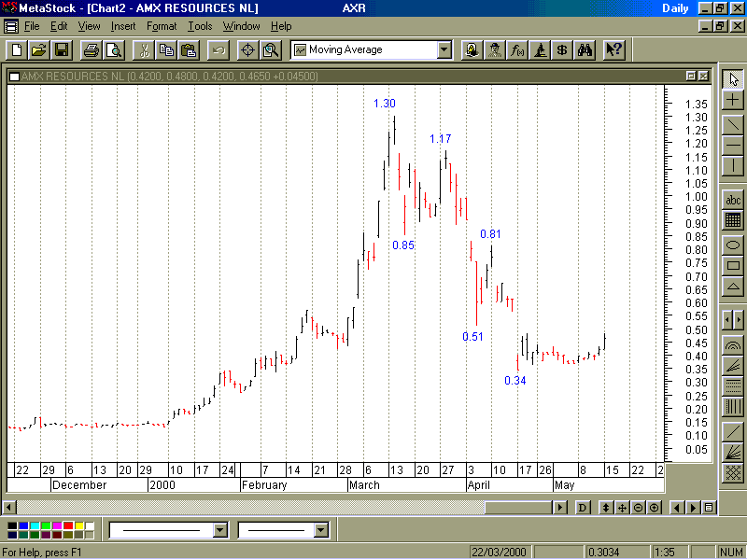
Task: Open a file with the folder icon
Action: (x=39, y=50)
